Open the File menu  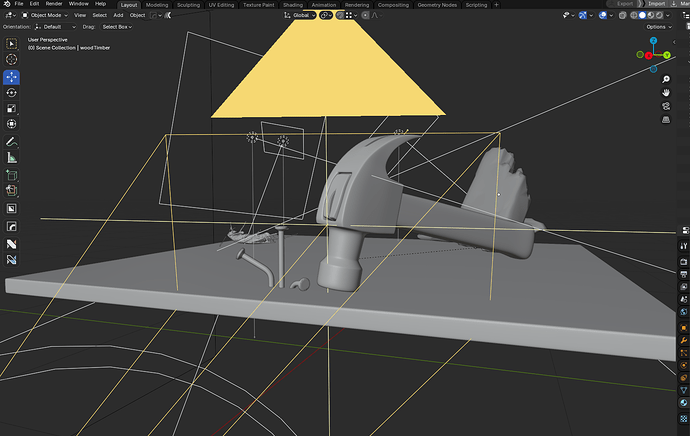(18, 4)
